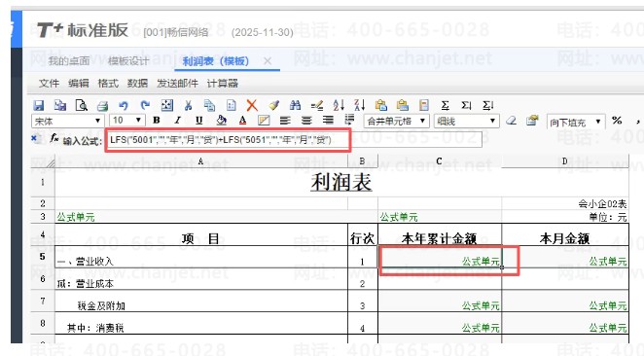Open the font size 10 dropdown

coord(126,121)
